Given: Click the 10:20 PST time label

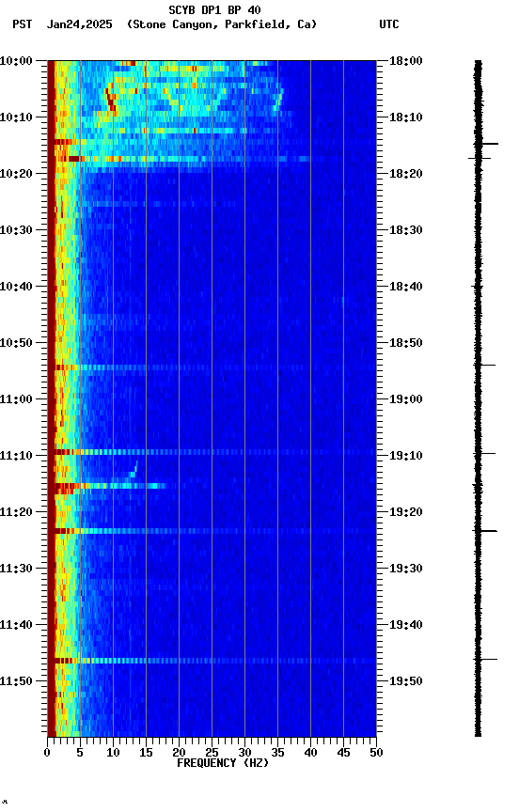Looking at the screenshot, I should (x=16, y=174).
